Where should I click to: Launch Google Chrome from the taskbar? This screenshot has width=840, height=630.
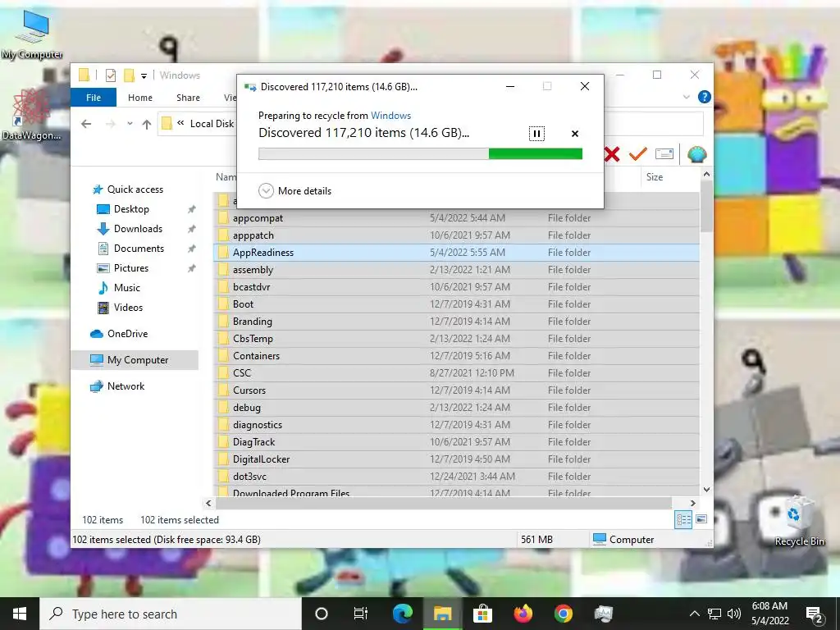point(563,614)
